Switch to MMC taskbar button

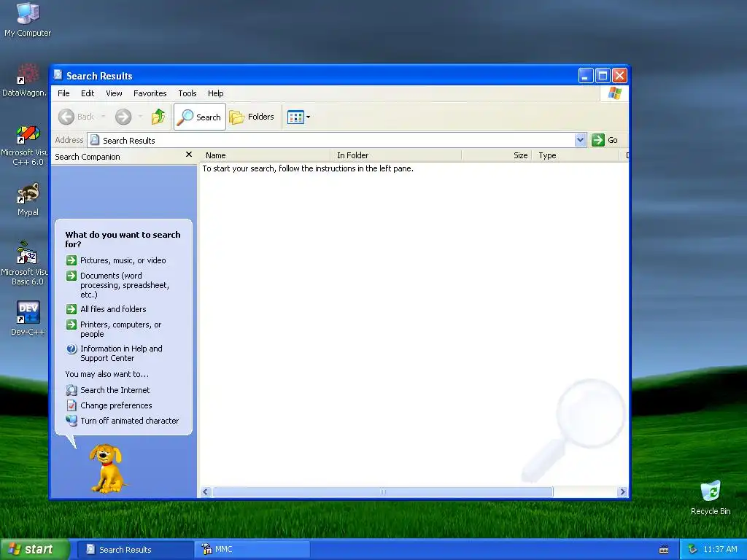point(252,550)
